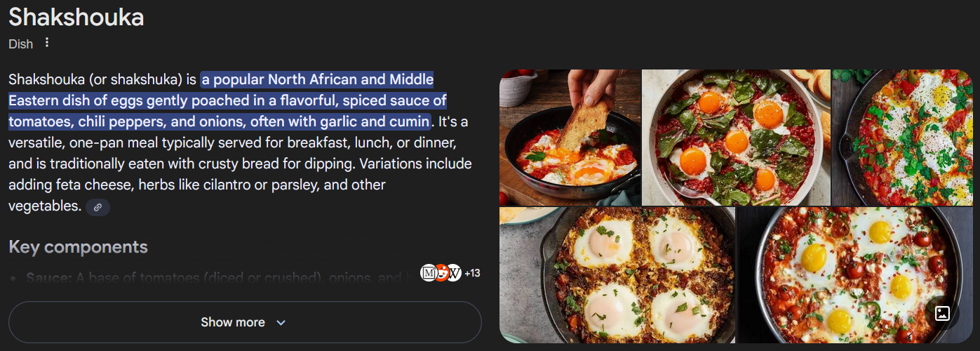Open the shakshouka photo with basil leaves
This screenshot has width=980, height=351.
tap(736, 137)
